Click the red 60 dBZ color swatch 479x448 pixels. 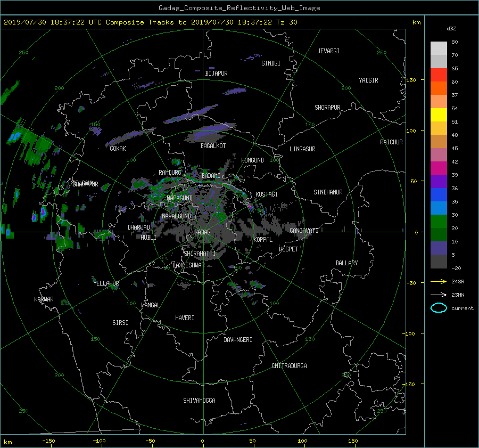pyautogui.click(x=439, y=75)
